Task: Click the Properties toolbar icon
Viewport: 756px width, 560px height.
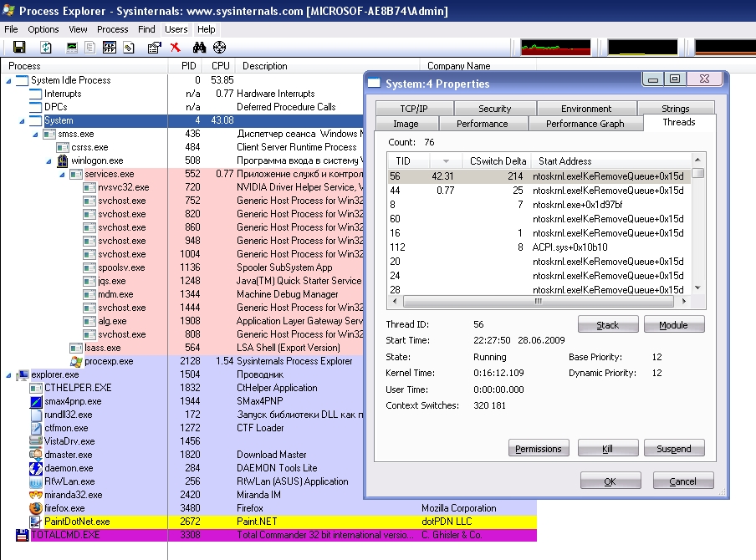Action: 154,48
